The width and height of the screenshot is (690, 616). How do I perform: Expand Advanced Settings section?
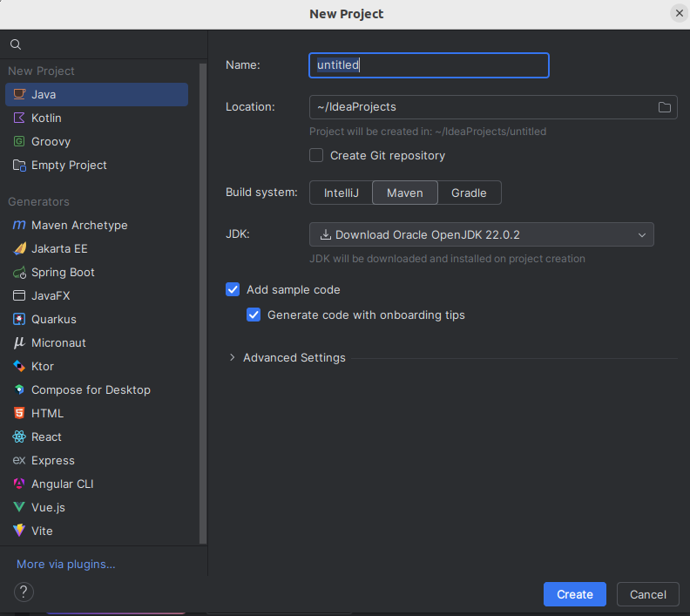tap(233, 358)
